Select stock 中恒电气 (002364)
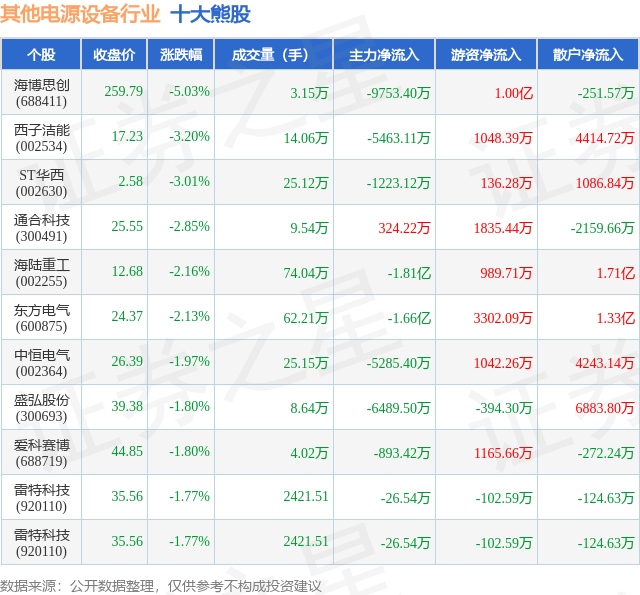This screenshot has width=640, height=595. [41, 363]
